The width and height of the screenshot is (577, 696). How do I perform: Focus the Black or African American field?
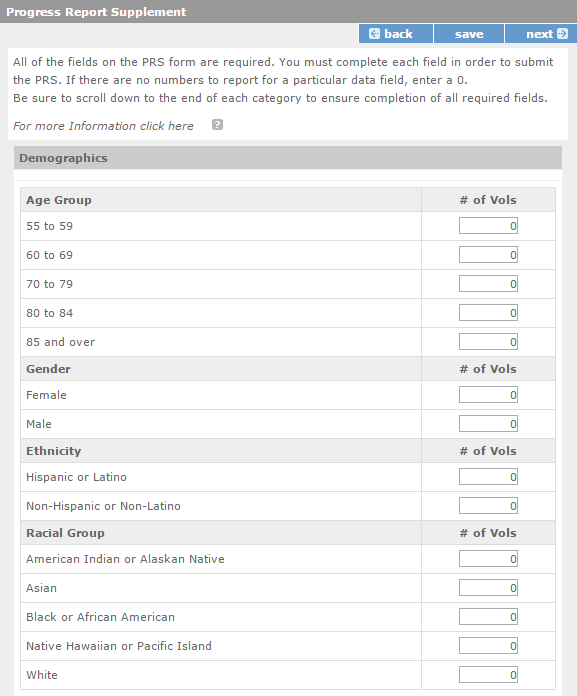pyautogui.click(x=488, y=617)
